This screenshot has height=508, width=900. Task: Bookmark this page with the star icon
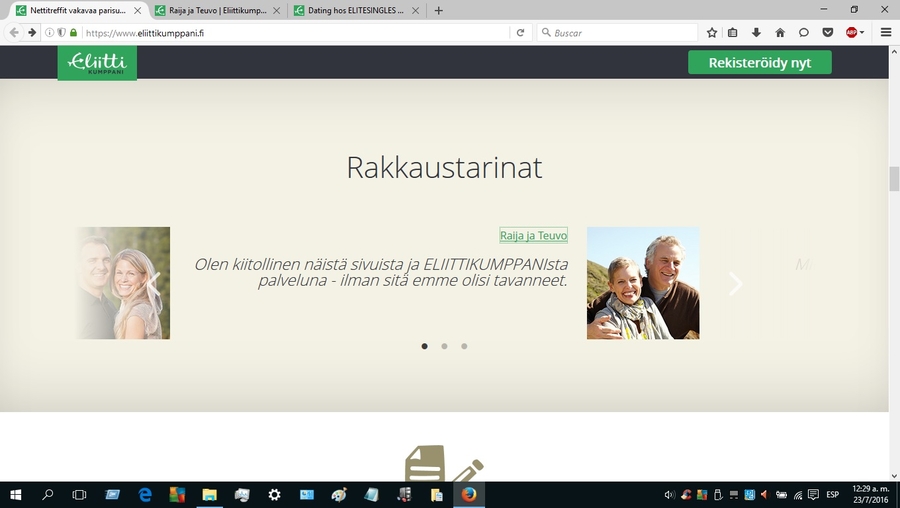coord(712,33)
